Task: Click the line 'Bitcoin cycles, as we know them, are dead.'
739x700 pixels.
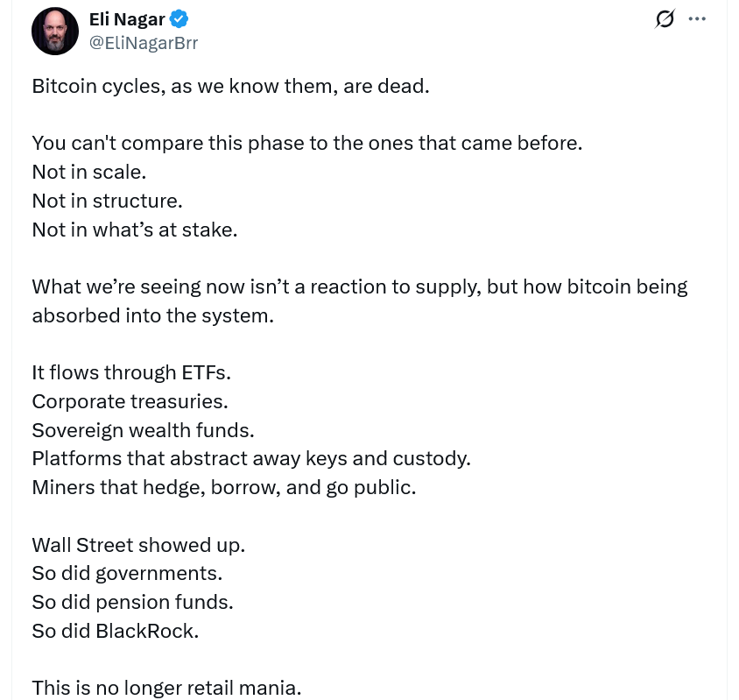Action: 230,86
